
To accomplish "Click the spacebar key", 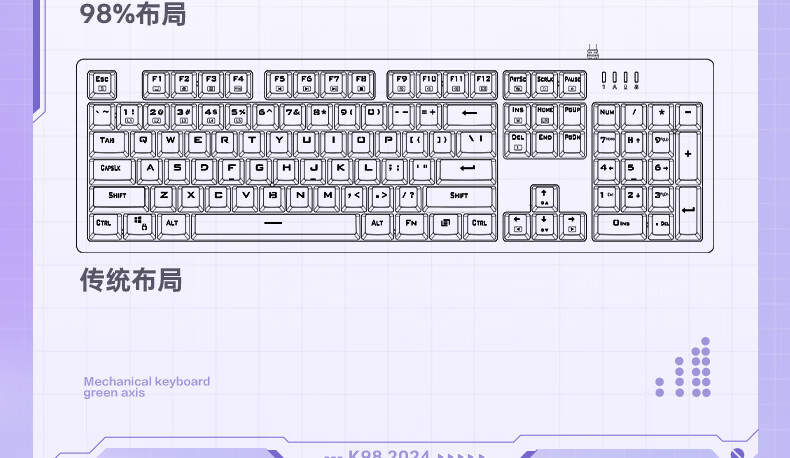I will 275,224.
